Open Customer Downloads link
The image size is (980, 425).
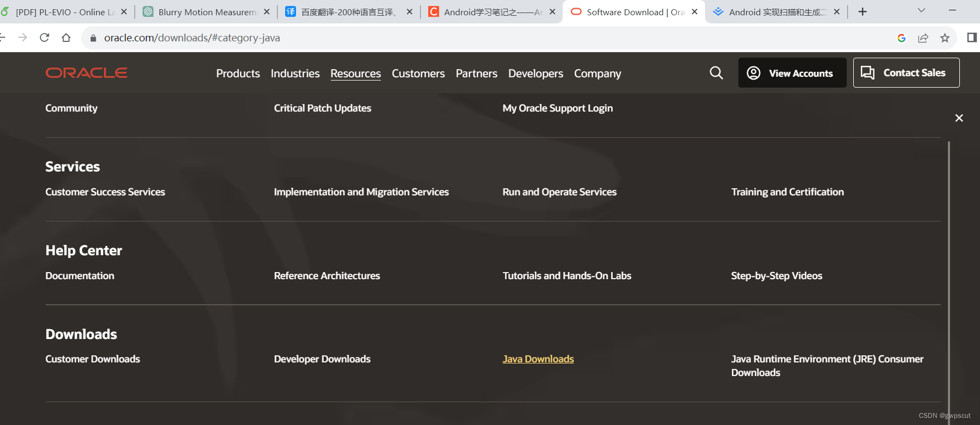(x=93, y=359)
